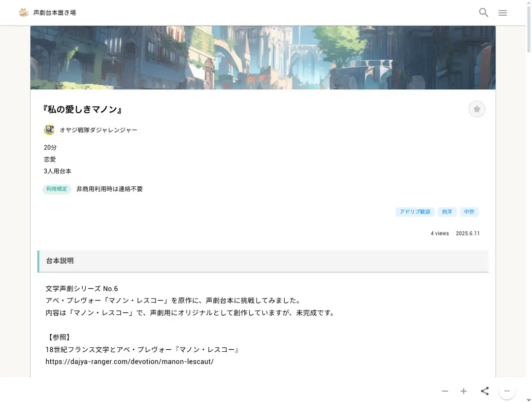
Task: Click the share icon
Action: (485, 391)
